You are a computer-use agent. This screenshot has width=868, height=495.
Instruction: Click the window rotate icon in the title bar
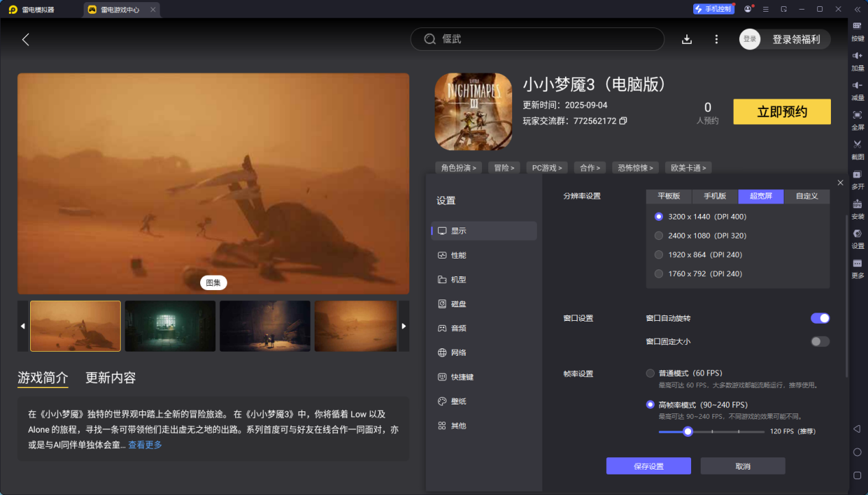784,9
